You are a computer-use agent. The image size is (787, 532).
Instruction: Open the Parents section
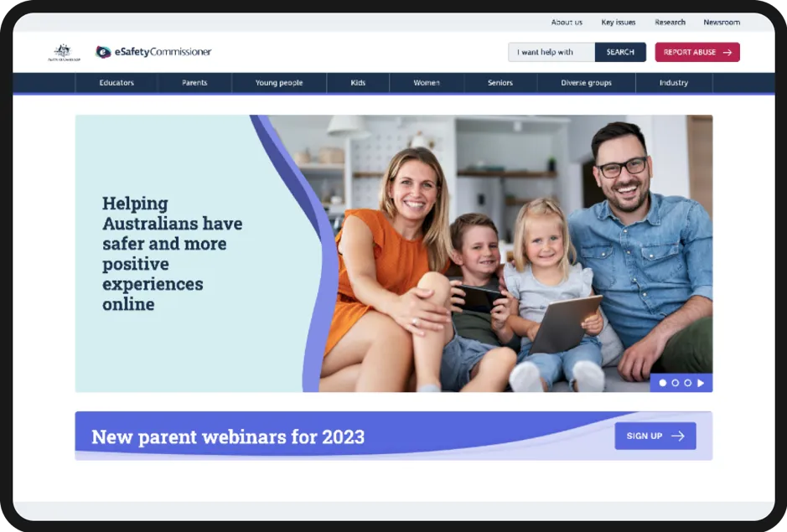194,83
